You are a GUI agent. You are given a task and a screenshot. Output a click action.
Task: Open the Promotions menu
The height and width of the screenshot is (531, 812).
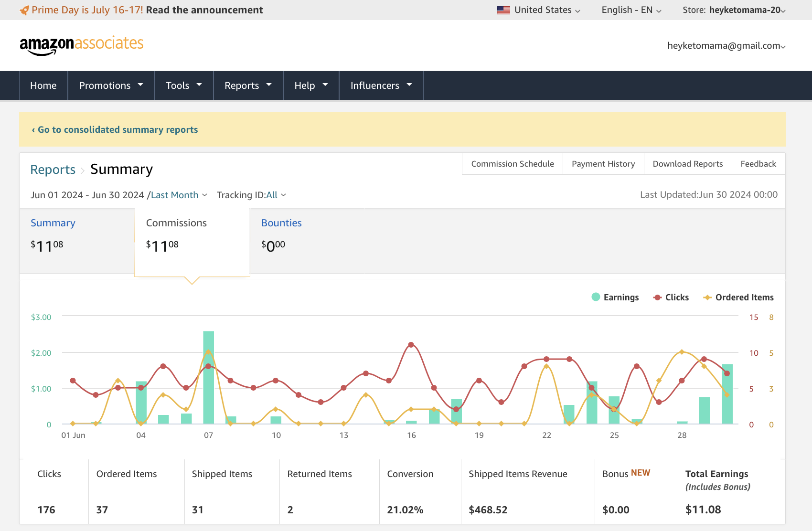(x=111, y=85)
